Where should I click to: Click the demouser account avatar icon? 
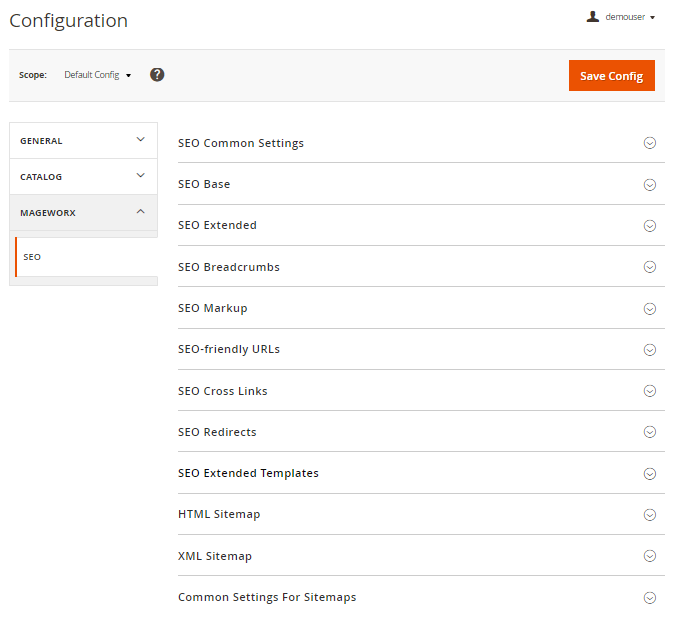tap(593, 17)
